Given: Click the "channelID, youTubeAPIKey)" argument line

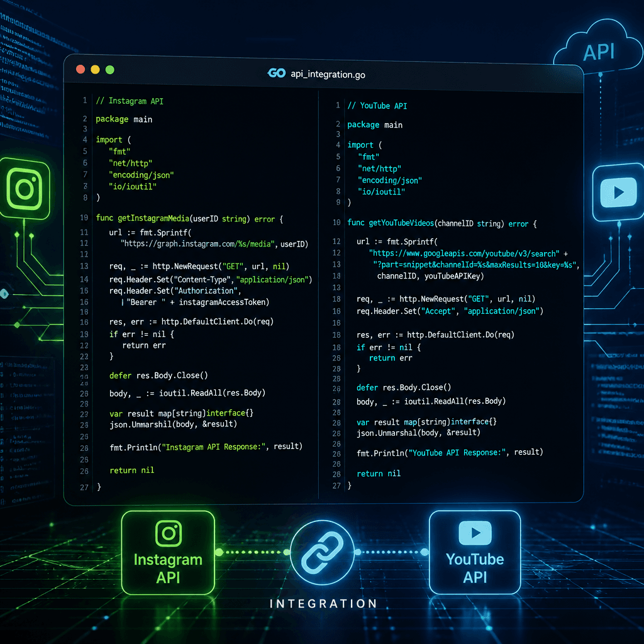Looking at the screenshot, I should (x=430, y=276).
